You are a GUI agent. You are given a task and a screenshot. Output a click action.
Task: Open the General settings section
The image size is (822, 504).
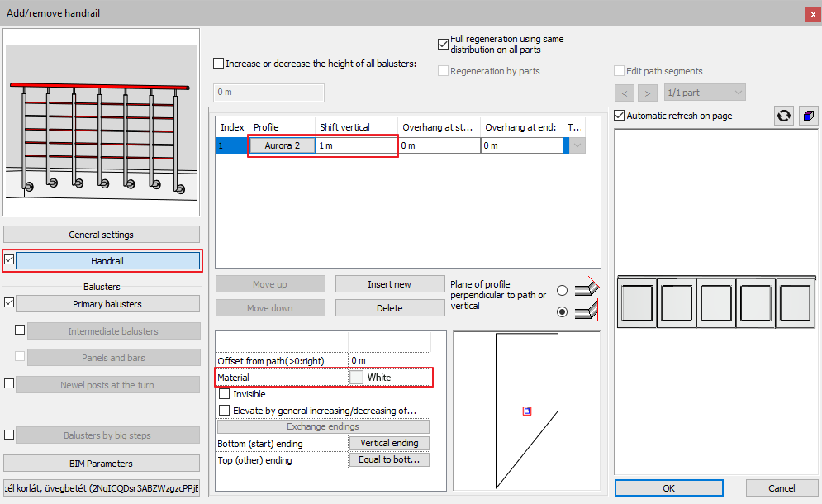click(102, 235)
